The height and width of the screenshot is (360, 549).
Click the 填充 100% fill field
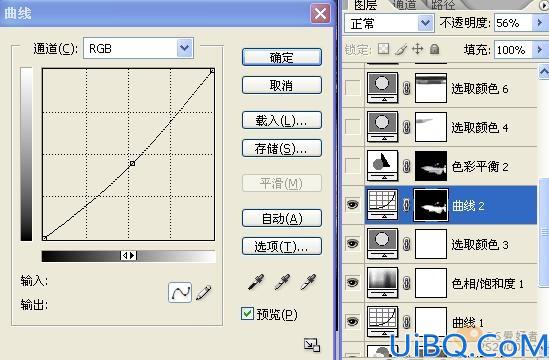(514, 49)
